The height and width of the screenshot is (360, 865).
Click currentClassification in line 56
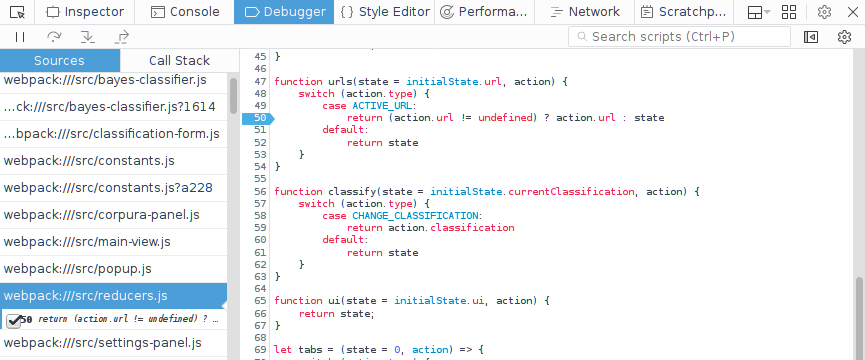pyautogui.click(x=571, y=192)
